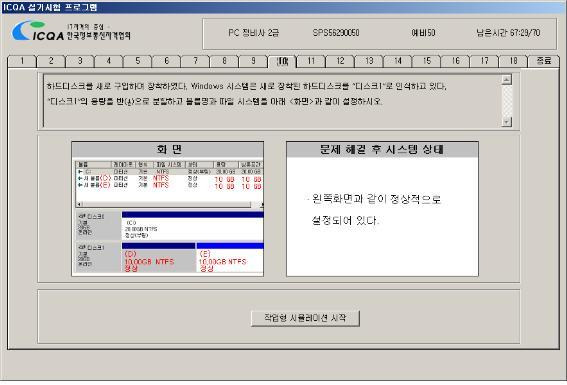Switch to question tab 2
The height and width of the screenshot is (385, 567).
[51, 61]
